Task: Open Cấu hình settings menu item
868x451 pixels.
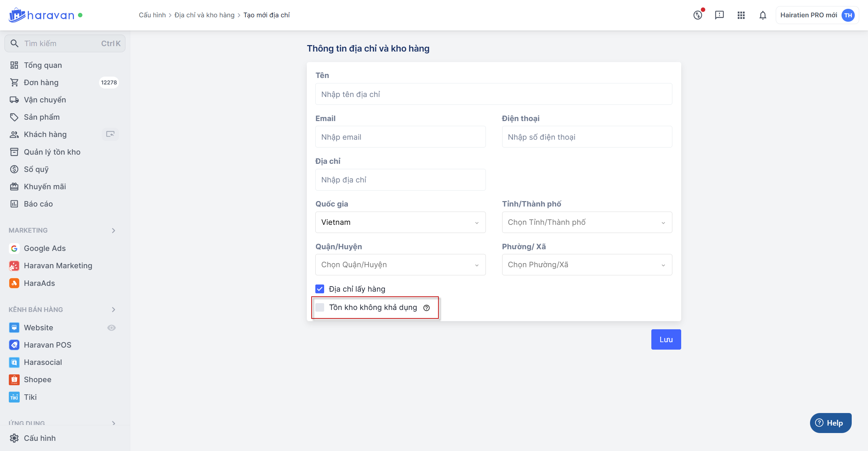Action: tap(40, 438)
